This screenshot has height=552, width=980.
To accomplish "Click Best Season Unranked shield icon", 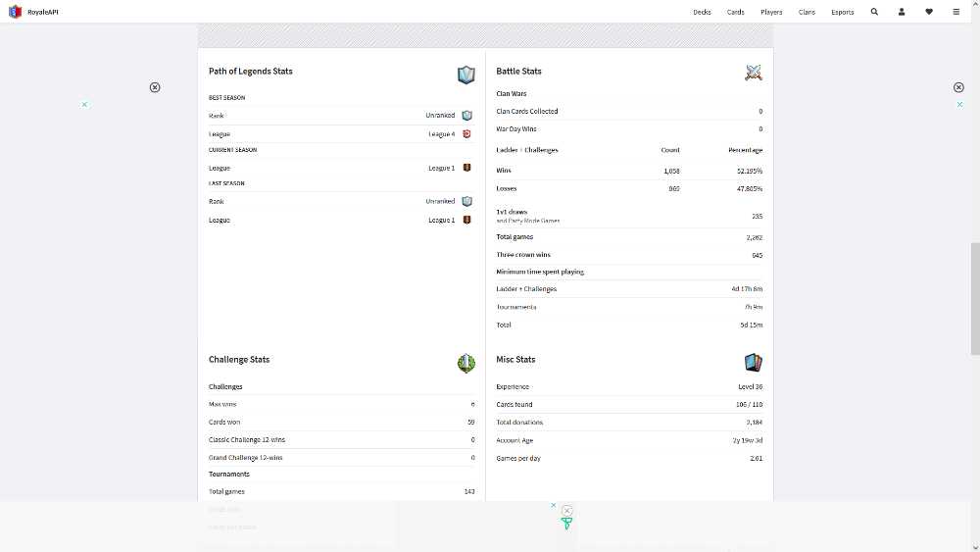I will [466, 116].
